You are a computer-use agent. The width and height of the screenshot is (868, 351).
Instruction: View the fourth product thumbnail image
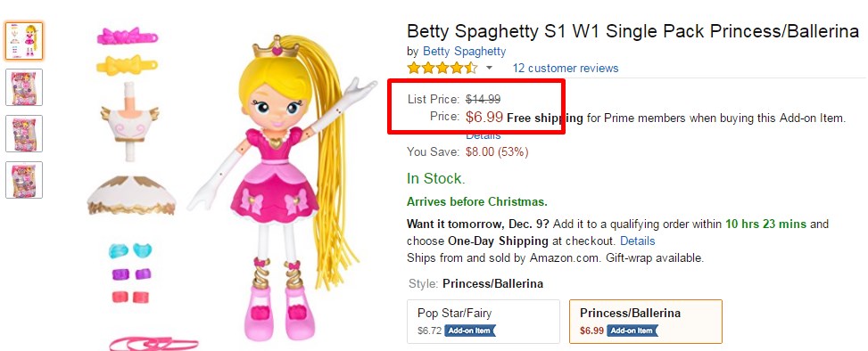(x=24, y=180)
